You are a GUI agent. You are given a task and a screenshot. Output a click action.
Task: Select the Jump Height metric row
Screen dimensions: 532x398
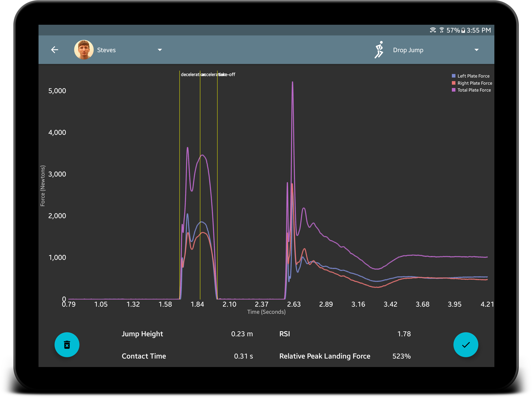point(142,334)
